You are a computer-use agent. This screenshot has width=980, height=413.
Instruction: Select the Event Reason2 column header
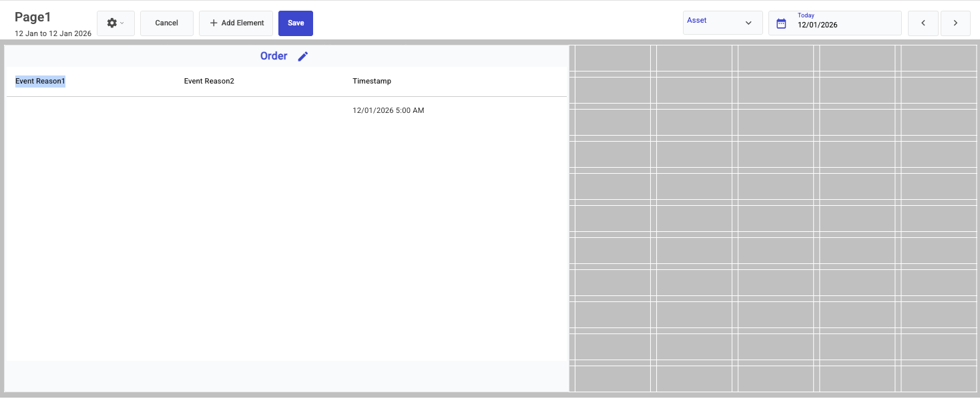coord(209,82)
